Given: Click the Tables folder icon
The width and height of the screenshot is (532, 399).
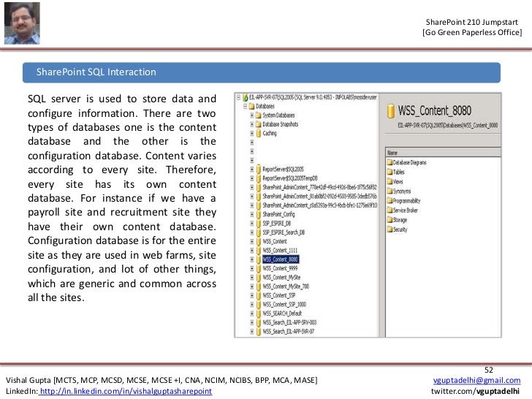Looking at the screenshot, I should coord(389,172).
